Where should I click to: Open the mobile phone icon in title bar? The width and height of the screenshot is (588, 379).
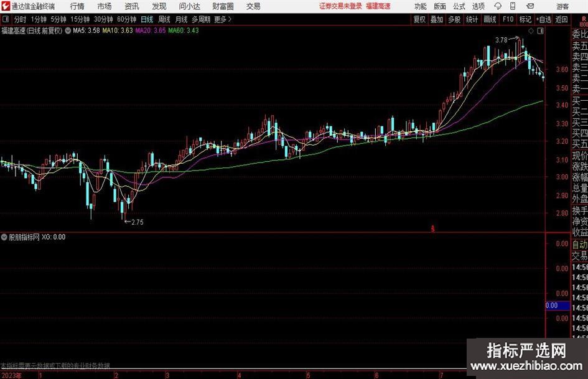(x=513, y=6)
